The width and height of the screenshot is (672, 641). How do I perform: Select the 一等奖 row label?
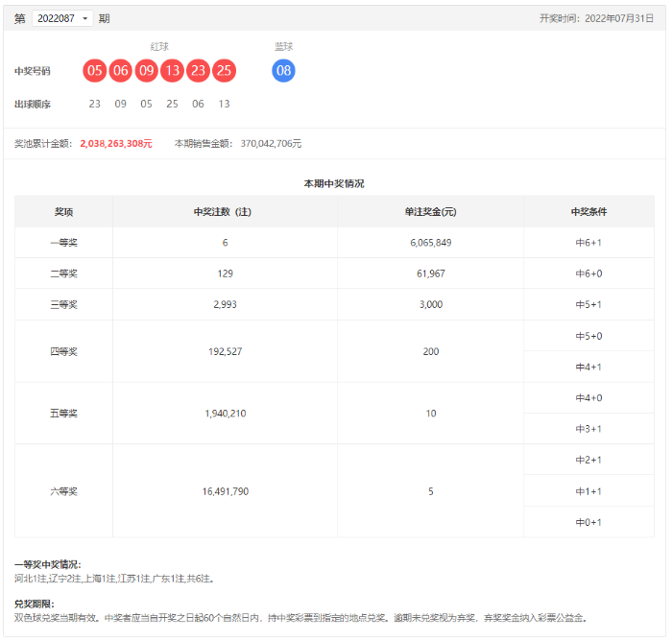point(63,243)
